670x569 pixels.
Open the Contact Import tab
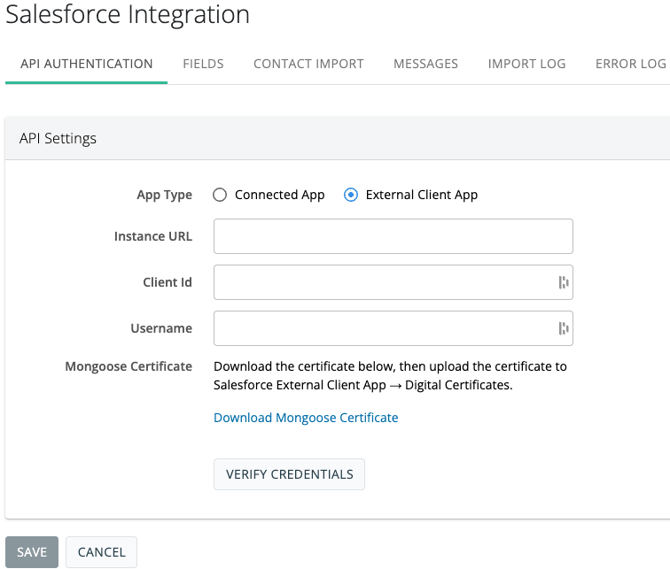[309, 64]
